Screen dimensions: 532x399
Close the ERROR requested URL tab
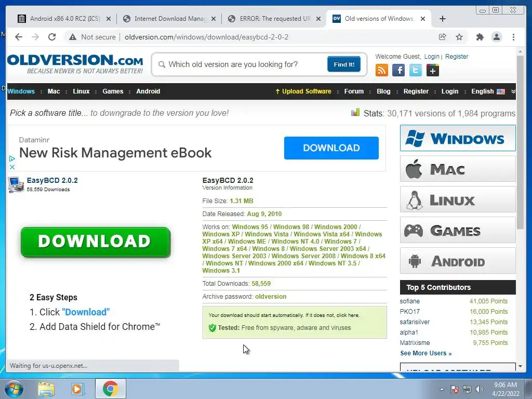click(318, 19)
